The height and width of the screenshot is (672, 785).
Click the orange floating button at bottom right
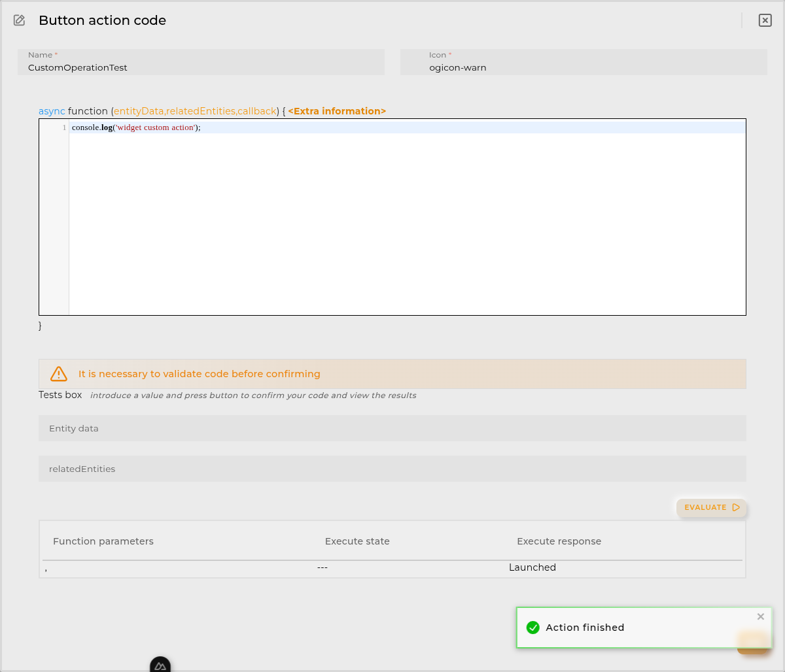point(753,645)
